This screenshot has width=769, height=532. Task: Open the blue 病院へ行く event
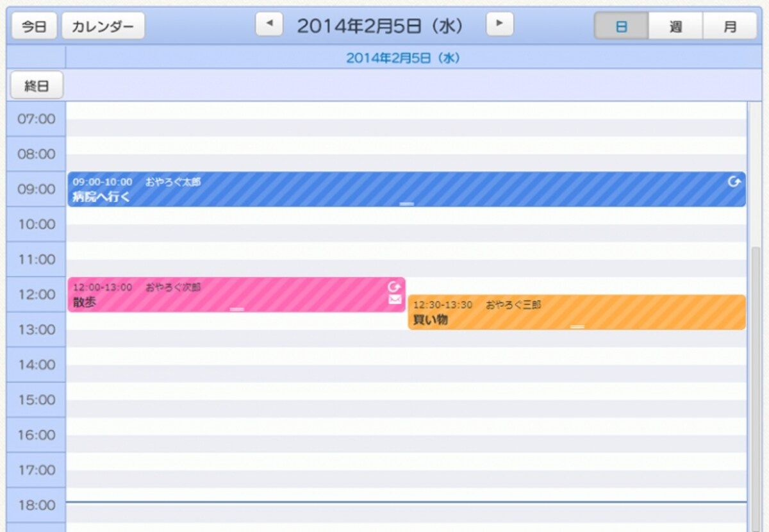coord(406,189)
